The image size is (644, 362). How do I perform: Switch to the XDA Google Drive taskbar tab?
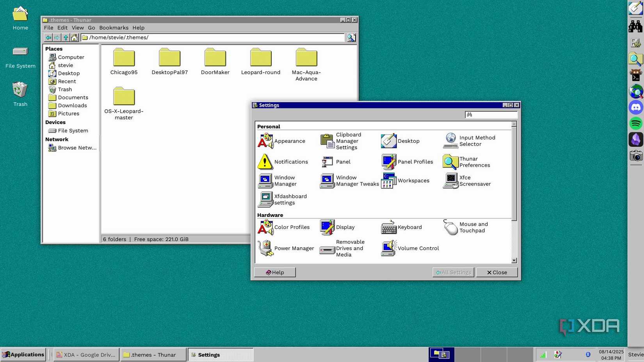tap(86, 355)
